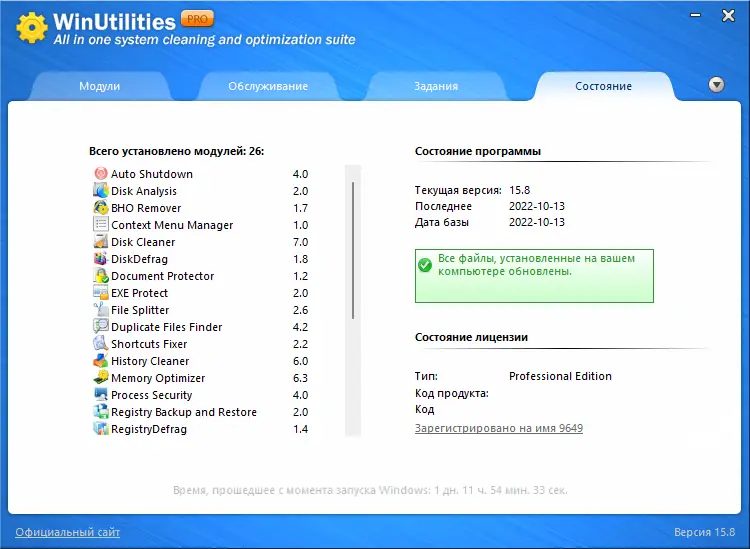Open the Задания tab
The height and width of the screenshot is (549, 750).
(436, 86)
